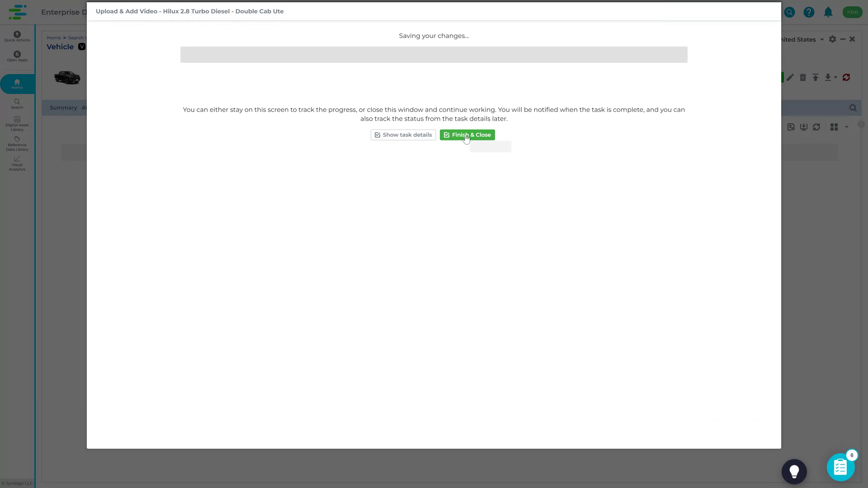Select Home in the sidebar navigation

coord(17,84)
